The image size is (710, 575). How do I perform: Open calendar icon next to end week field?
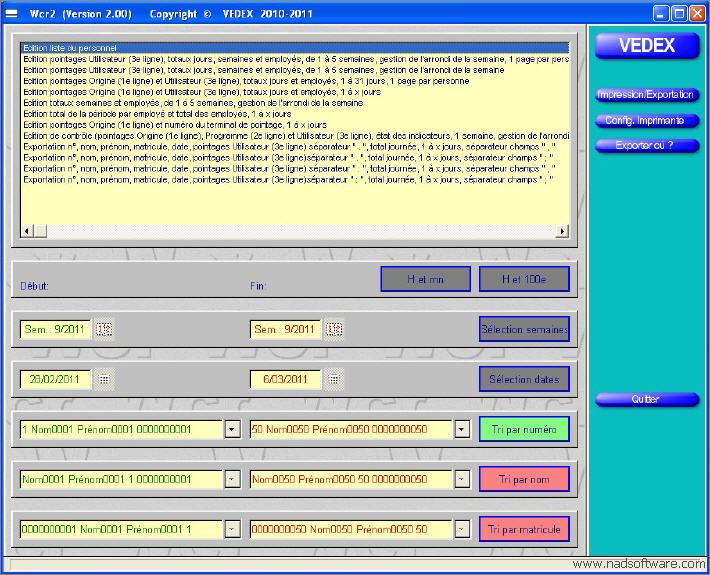pyautogui.click(x=334, y=329)
